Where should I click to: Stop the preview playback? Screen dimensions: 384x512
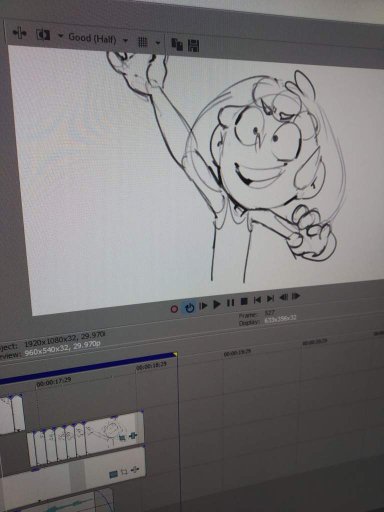pos(244,301)
